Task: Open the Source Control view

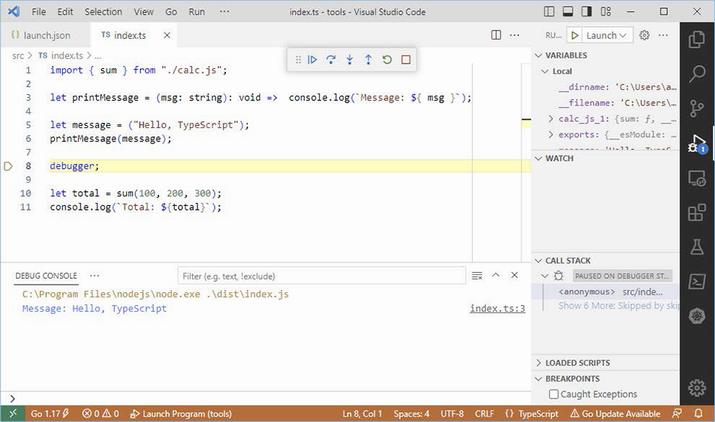Action: pyautogui.click(x=697, y=108)
